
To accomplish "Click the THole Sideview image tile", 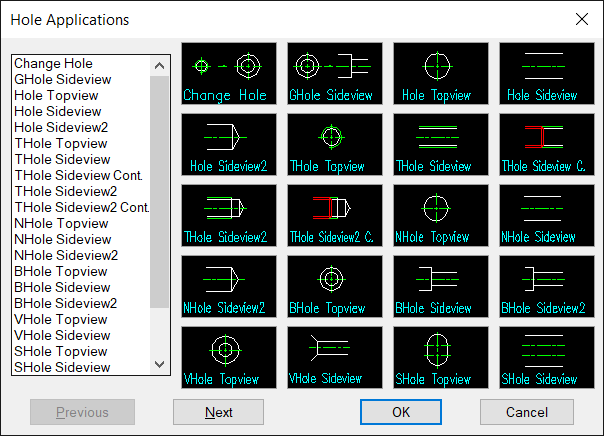I will (x=441, y=144).
